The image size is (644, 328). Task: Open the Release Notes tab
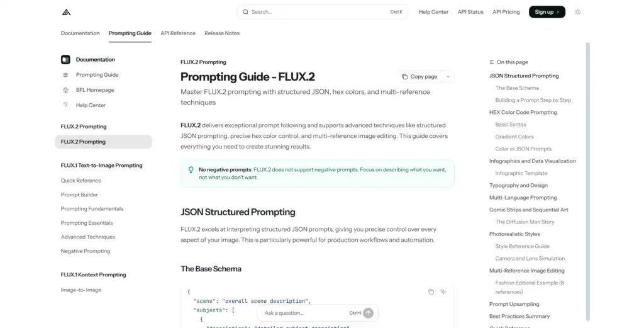tap(222, 33)
